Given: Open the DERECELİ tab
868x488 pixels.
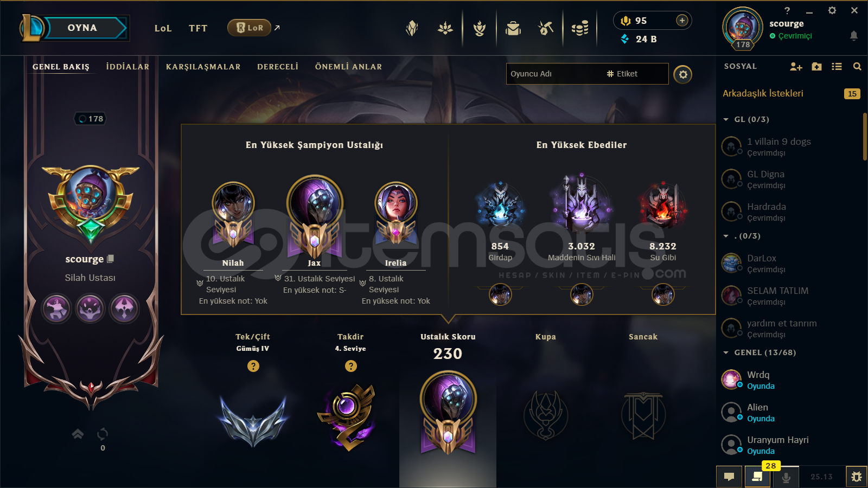Looking at the screenshot, I should (278, 67).
